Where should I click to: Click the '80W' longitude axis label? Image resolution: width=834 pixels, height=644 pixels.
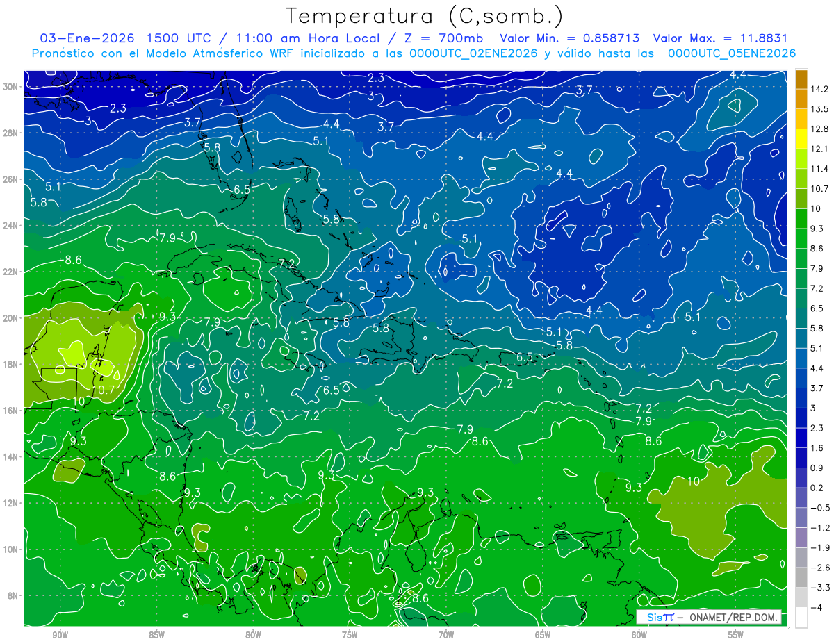pos(253,635)
